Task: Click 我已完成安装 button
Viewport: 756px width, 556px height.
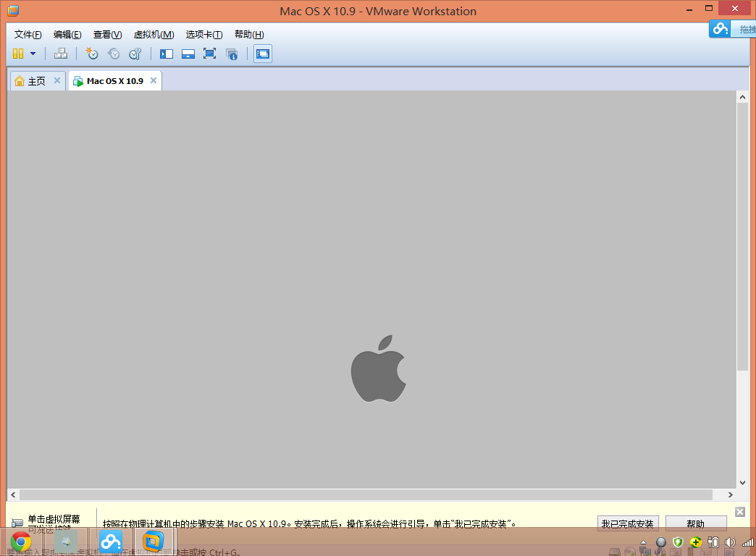Action: click(x=627, y=523)
